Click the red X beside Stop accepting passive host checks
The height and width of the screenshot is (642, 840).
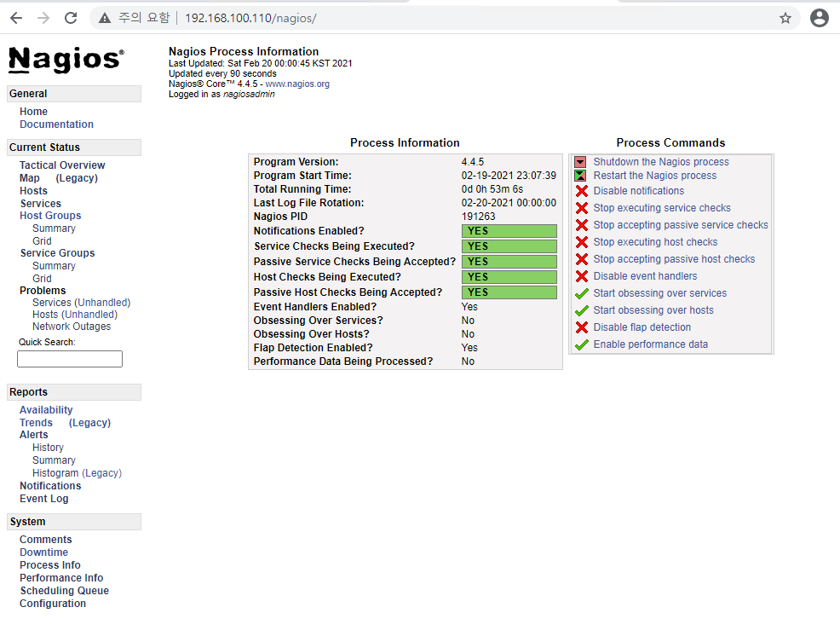(582, 259)
